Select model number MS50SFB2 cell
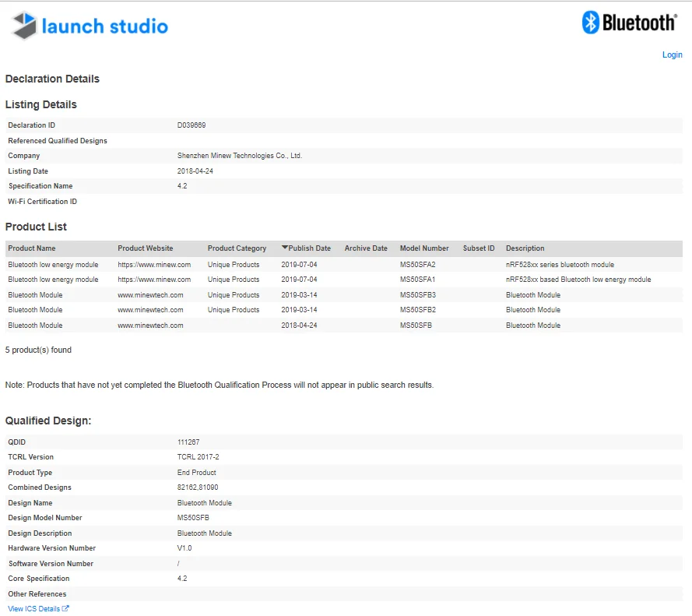Screen dimensions: 692x616 point(418,310)
